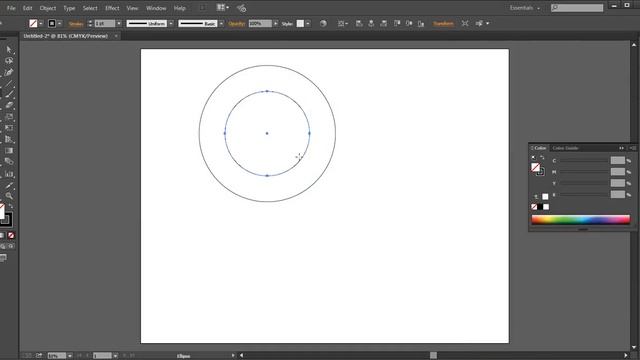Open the Recolor Artwork wheel icon

[323, 24]
